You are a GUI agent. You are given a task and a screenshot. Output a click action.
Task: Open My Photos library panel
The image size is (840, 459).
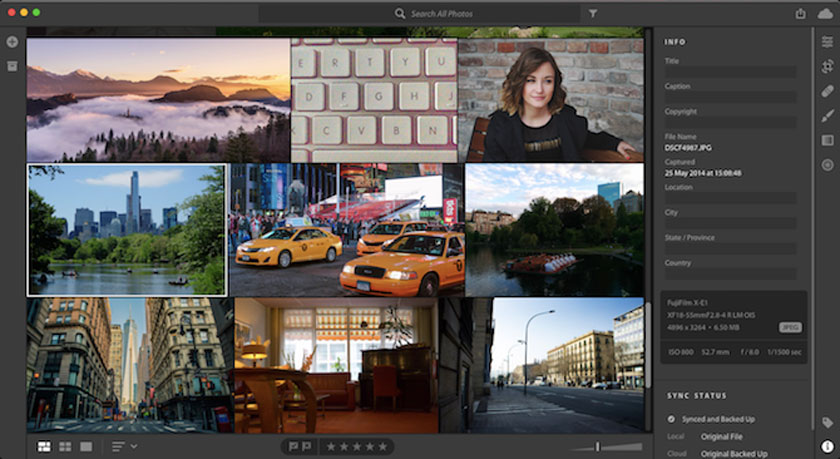[x=12, y=66]
